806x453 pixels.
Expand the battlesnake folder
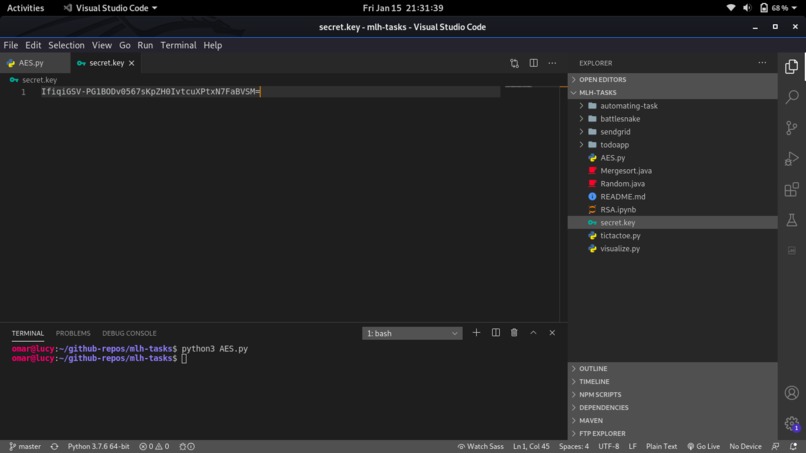[x=672, y=119]
